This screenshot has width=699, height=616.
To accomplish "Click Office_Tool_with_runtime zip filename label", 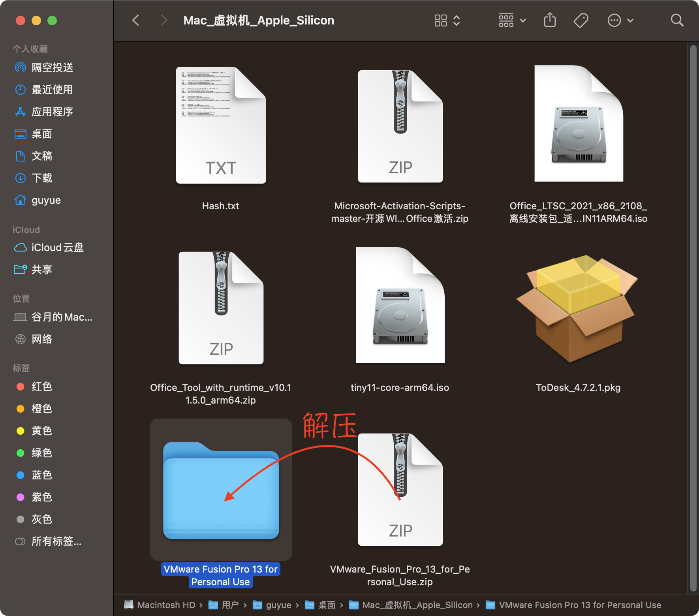I will pyautogui.click(x=221, y=394).
